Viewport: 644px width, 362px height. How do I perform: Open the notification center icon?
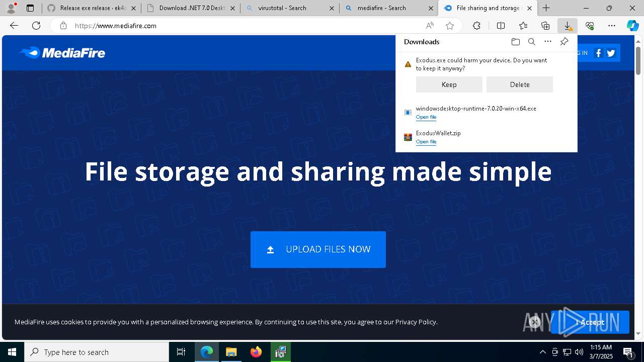point(628,352)
